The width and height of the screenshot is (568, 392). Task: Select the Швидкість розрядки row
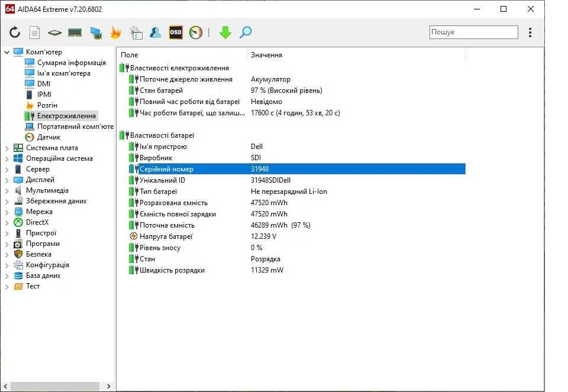coord(292,270)
